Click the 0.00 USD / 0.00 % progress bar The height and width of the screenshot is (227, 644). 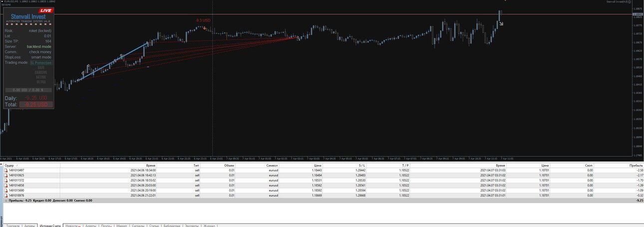coord(28,90)
